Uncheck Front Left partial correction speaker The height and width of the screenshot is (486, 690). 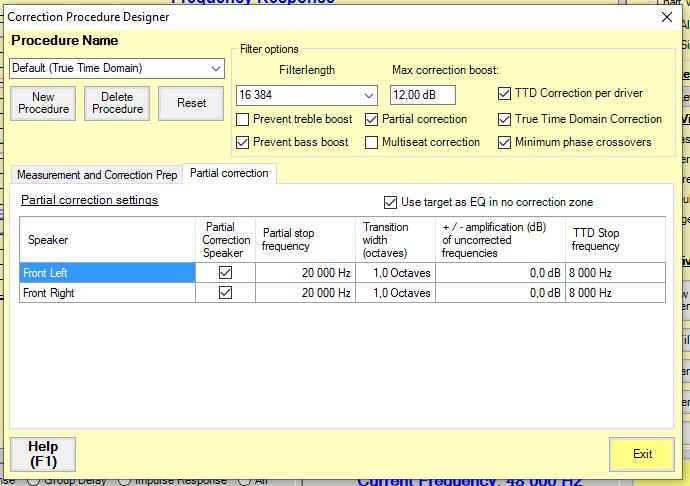(x=225, y=272)
